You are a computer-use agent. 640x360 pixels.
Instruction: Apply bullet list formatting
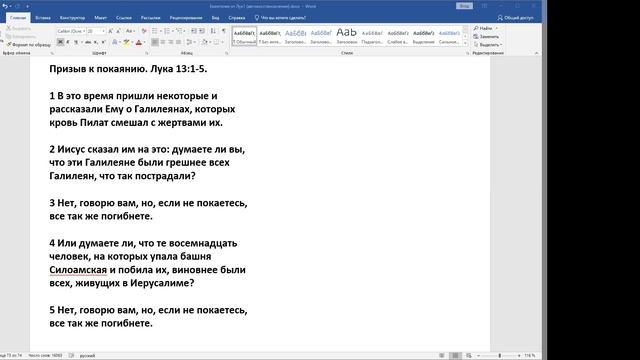(155, 31)
